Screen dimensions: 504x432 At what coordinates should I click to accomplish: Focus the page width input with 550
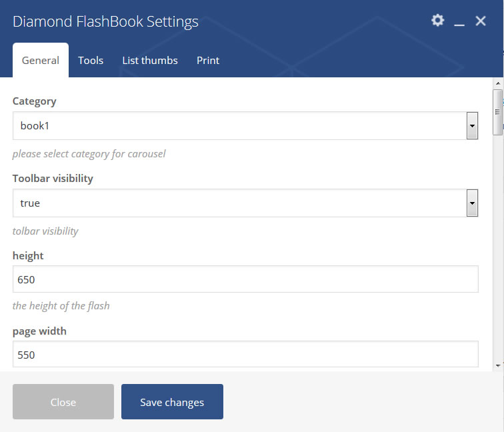[245, 354]
